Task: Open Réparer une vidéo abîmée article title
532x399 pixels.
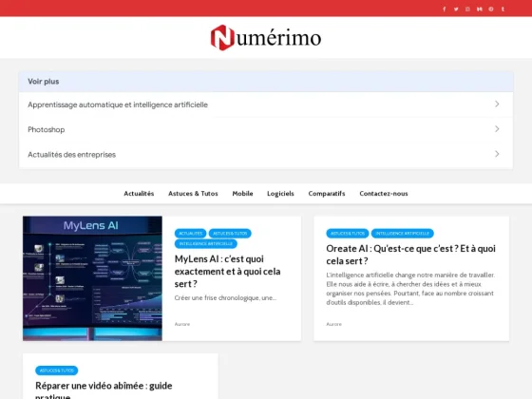Action: 104,390
